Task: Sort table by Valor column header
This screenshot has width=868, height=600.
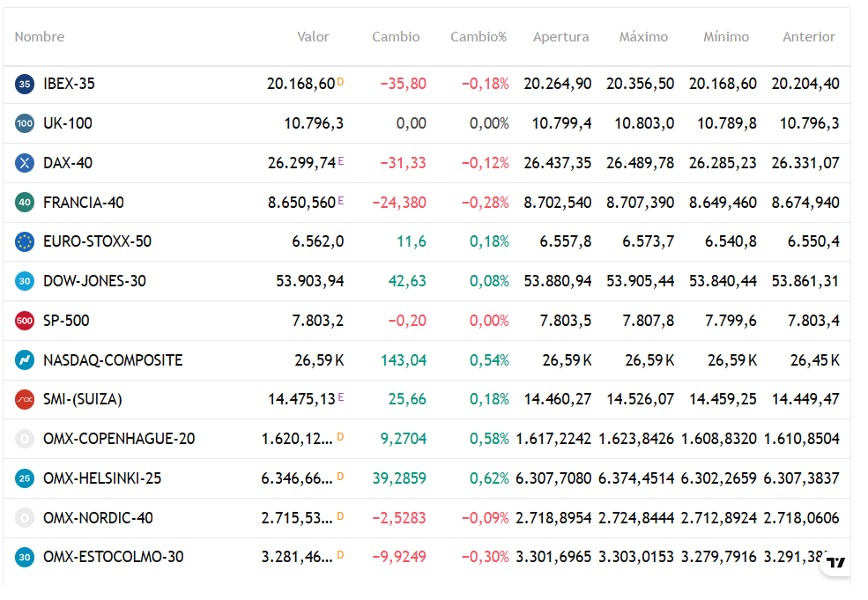Action: pos(313,37)
